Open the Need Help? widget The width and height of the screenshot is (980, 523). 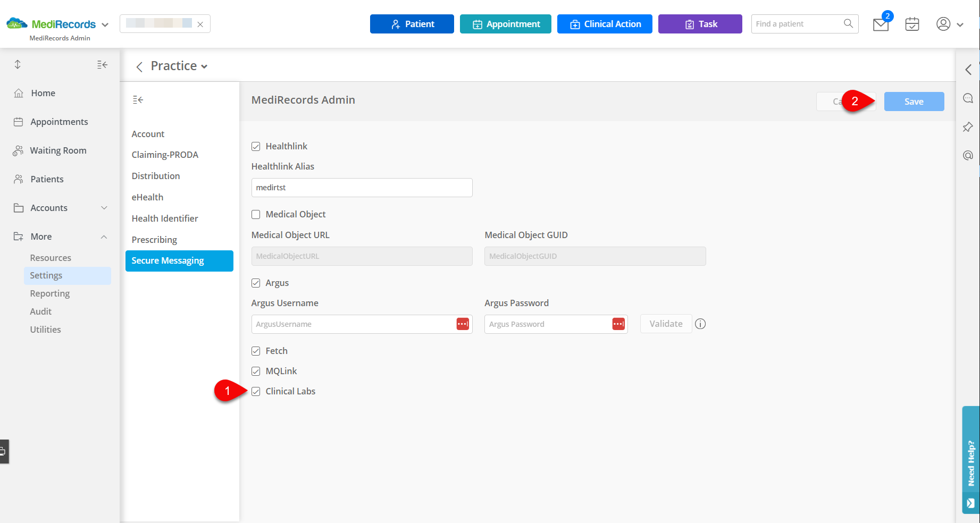(970, 460)
